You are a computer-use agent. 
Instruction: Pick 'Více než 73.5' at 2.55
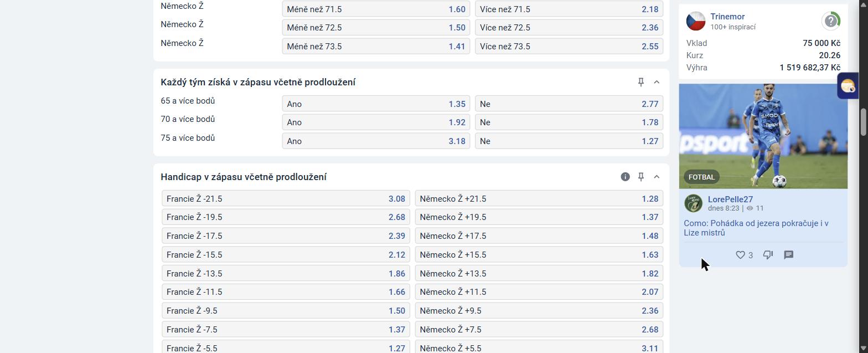(569, 47)
